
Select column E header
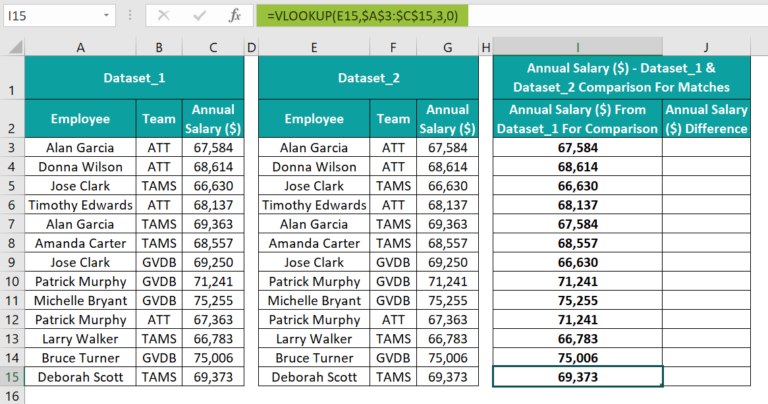pos(314,48)
